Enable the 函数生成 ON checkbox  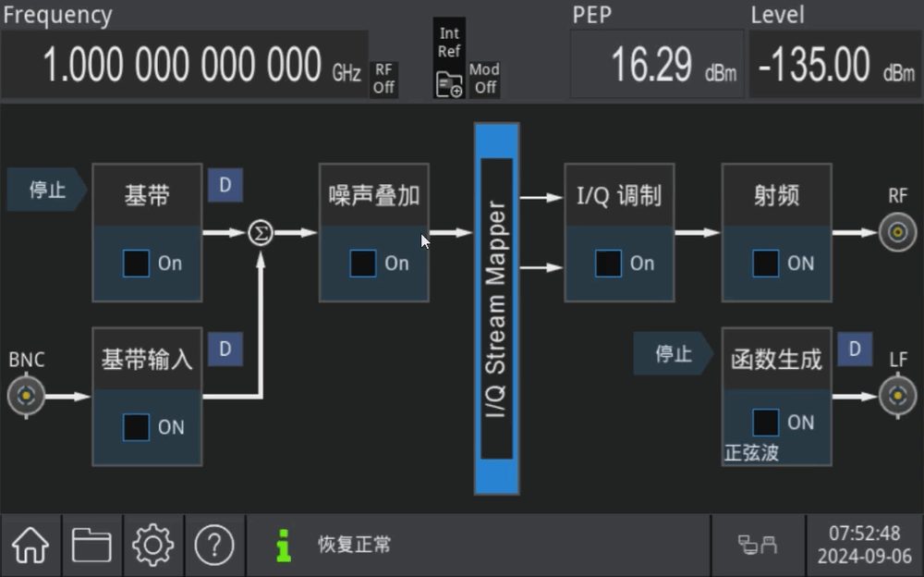(765, 423)
